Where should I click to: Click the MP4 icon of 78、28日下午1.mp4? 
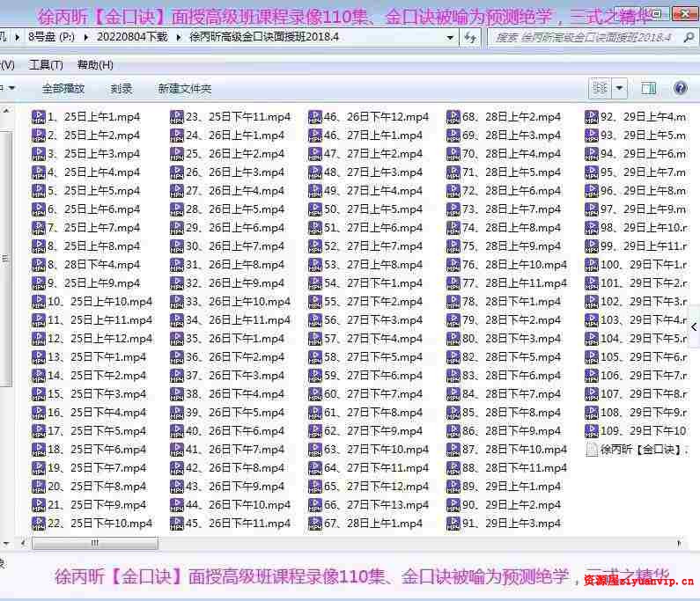(x=453, y=302)
